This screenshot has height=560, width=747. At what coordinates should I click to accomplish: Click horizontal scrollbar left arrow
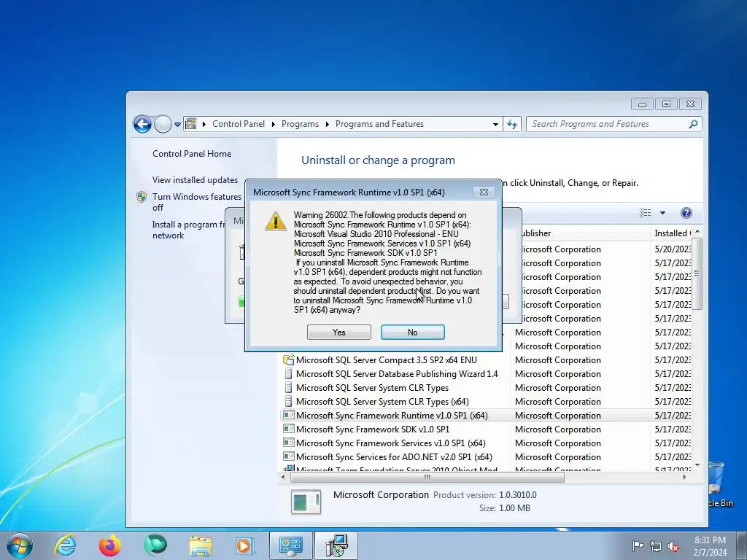(x=284, y=477)
